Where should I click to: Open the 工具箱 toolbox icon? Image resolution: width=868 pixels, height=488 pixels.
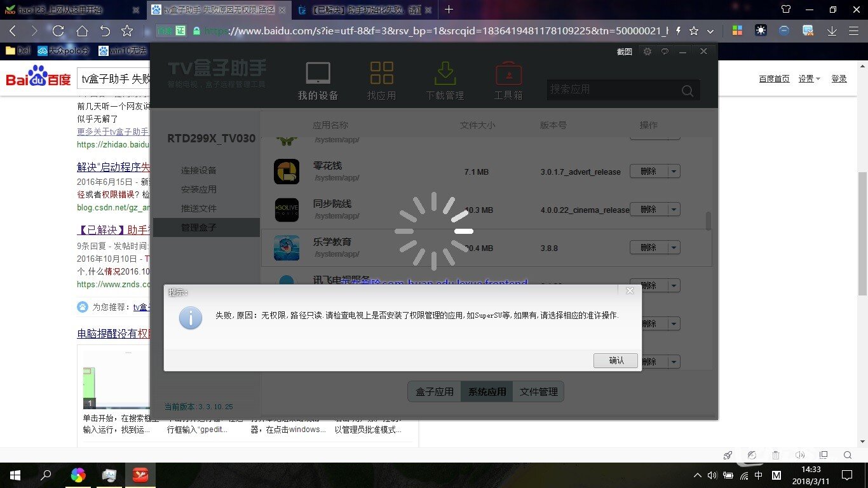(508, 81)
